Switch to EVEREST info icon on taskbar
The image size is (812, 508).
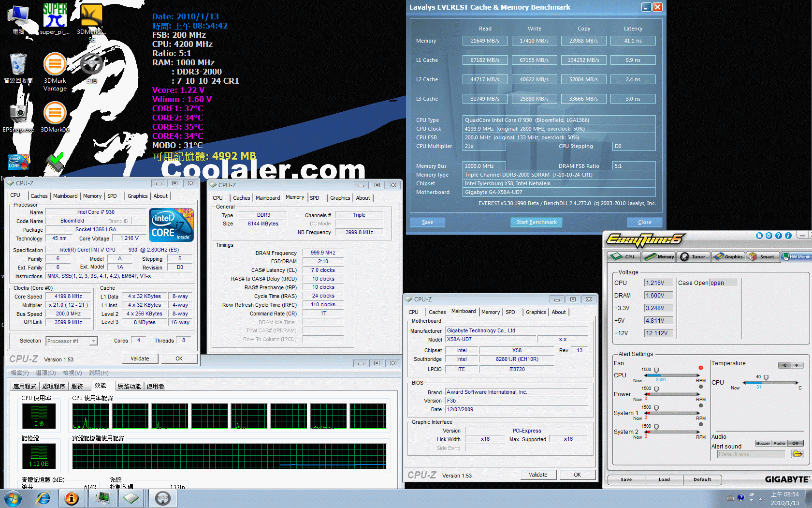[x=72, y=498]
